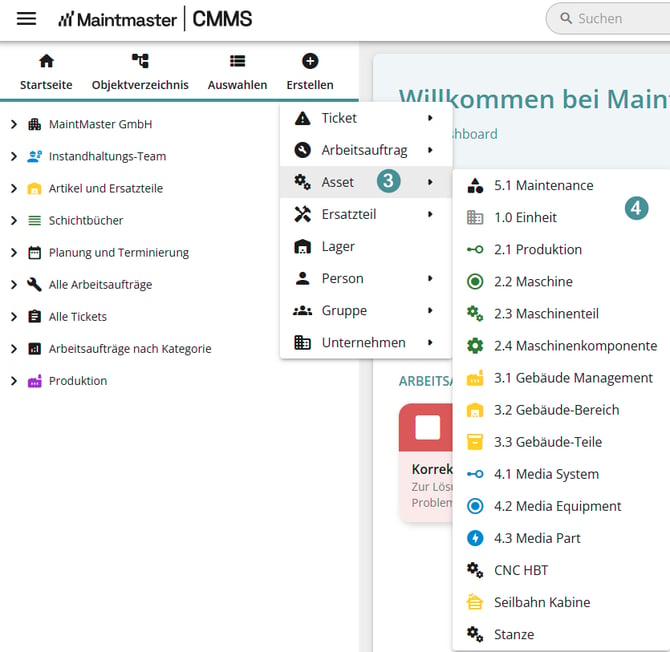The height and width of the screenshot is (652, 670).
Task: Click the search magnifier icon
Action: pos(566,18)
